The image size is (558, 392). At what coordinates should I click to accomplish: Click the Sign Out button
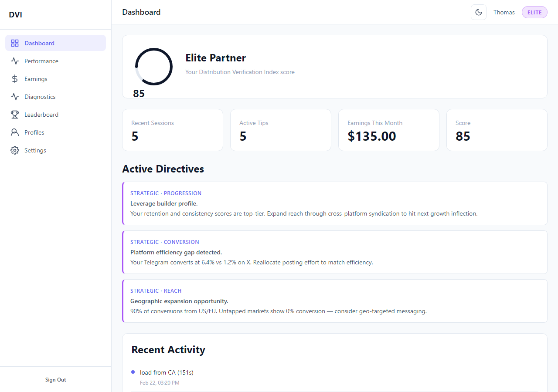click(55, 380)
